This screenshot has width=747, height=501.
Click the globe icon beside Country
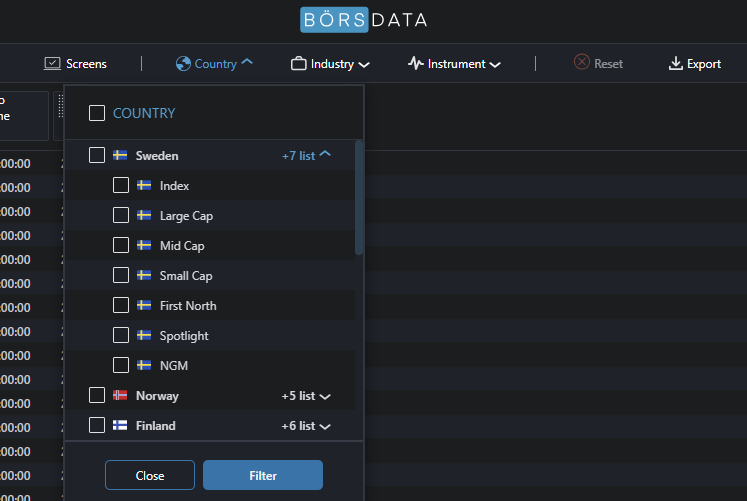coord(183,64)
